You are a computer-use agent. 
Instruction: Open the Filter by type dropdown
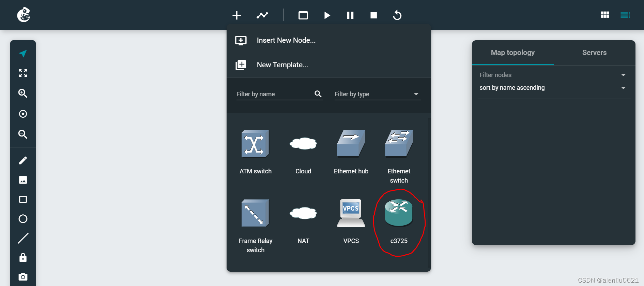(378, 94)
